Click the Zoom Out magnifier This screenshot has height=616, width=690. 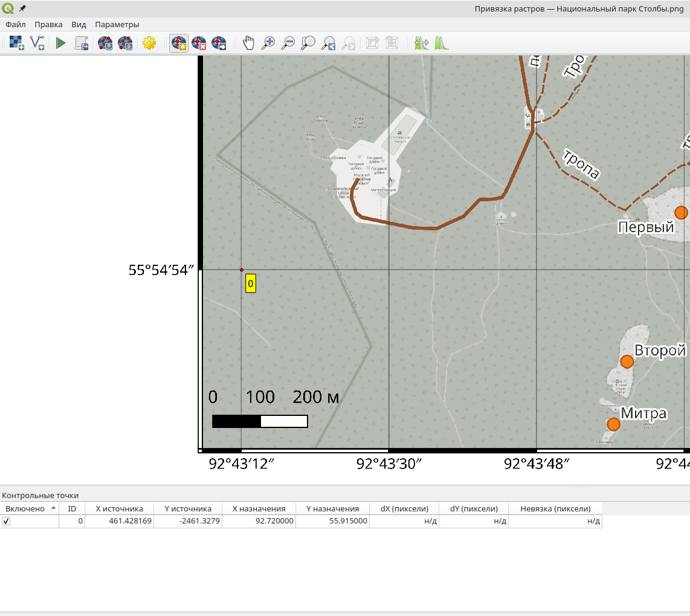coord(288,43)
